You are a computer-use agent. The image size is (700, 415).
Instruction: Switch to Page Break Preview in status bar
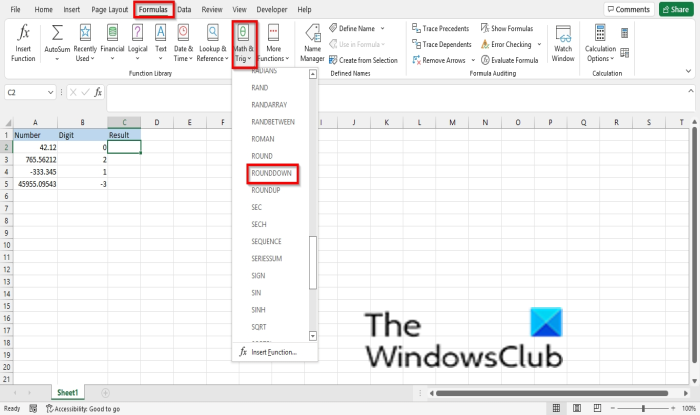(x=597, y=408)
